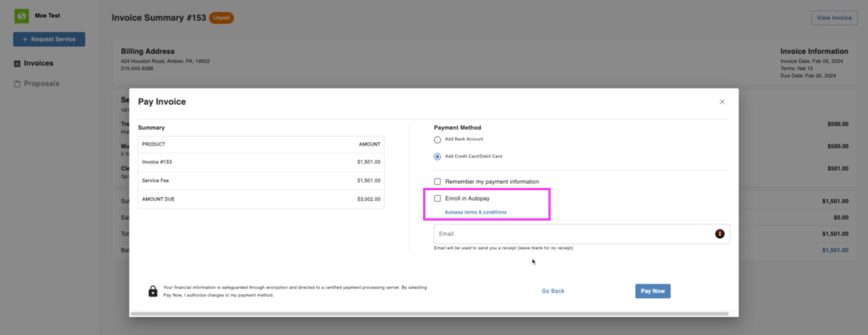This screenshot has height=335, width=868.
Task: Open Invoices in the sidebar menu
Action: click(39, 63)
